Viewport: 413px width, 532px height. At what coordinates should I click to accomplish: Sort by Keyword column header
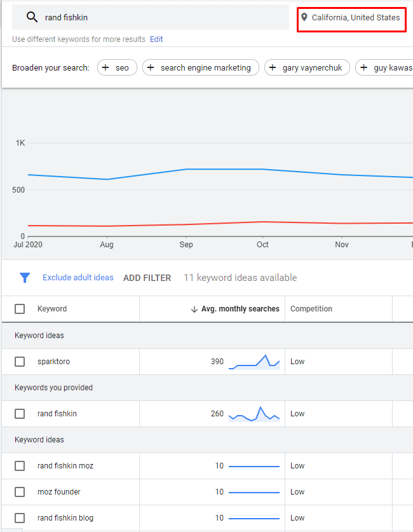pyautogui.click(x=52, y=309)
